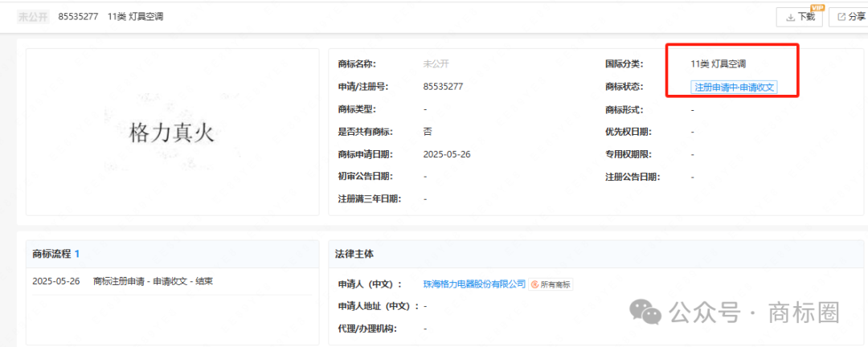Click the 法律主体 section heading
The height and width of the screenshot is (347, 868).
click(354, 254)
